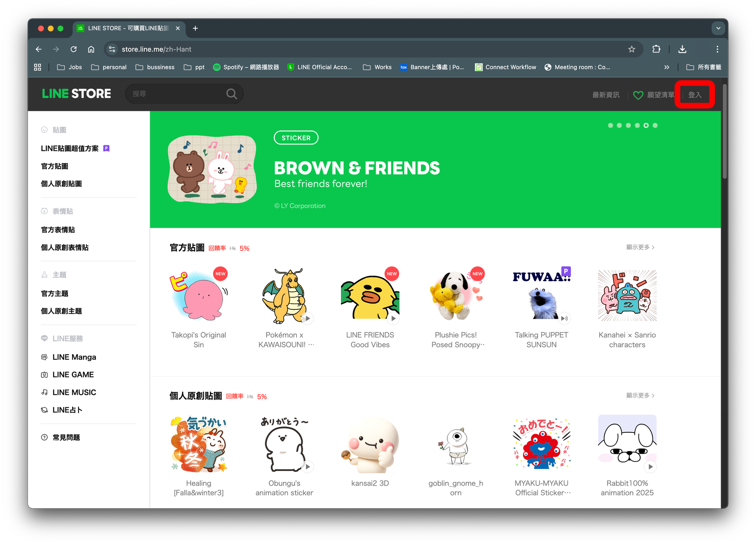Open the Chrome three-dot menu
This screenshot has width=756, height=545.
tap(717, 49)
